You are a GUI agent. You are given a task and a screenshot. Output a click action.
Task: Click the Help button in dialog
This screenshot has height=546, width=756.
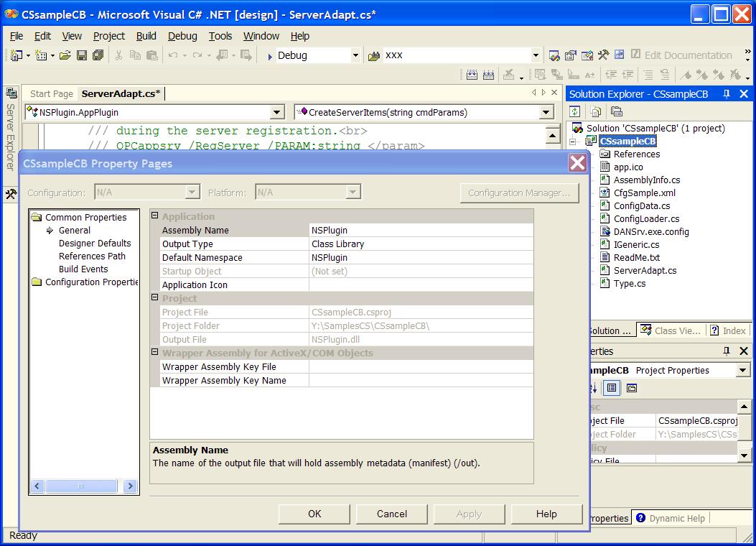tap(546, 514)
